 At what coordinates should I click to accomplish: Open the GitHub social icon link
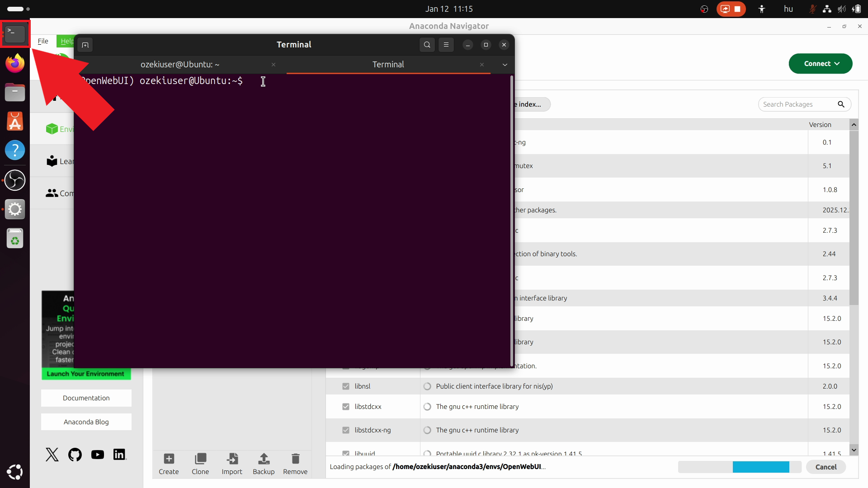point(75,455)
